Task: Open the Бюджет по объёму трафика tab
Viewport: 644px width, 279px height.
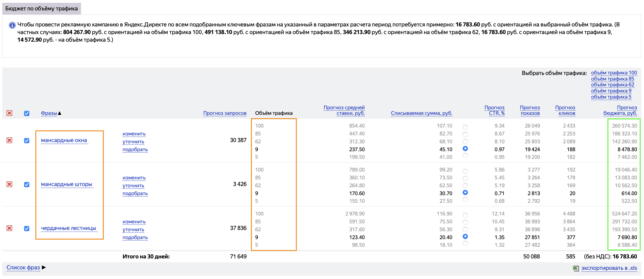Action: coord(42,8)
